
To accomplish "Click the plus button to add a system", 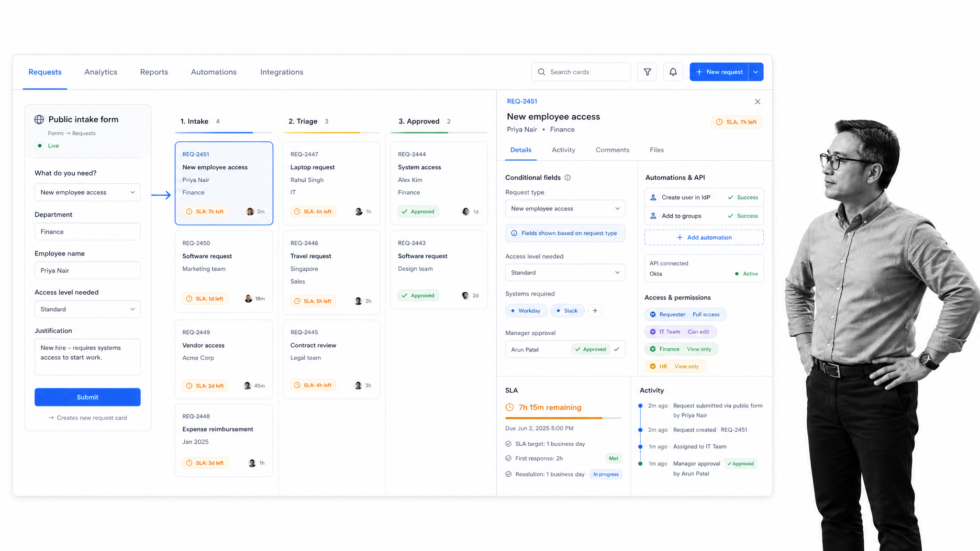I will (595, 310).
